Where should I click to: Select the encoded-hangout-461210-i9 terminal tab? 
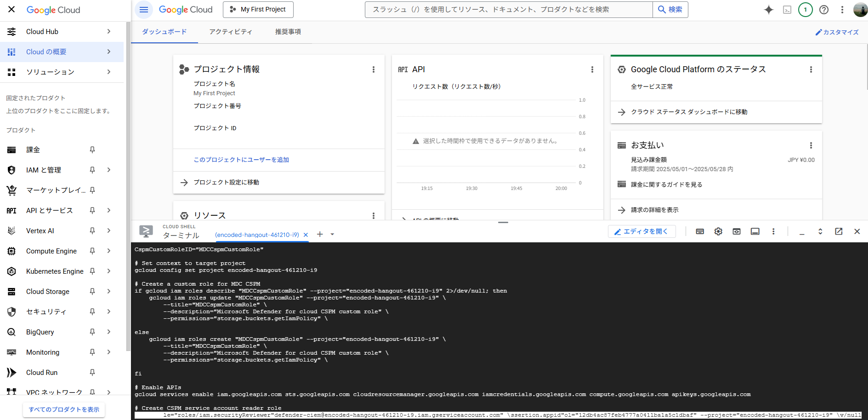(257, 235)
